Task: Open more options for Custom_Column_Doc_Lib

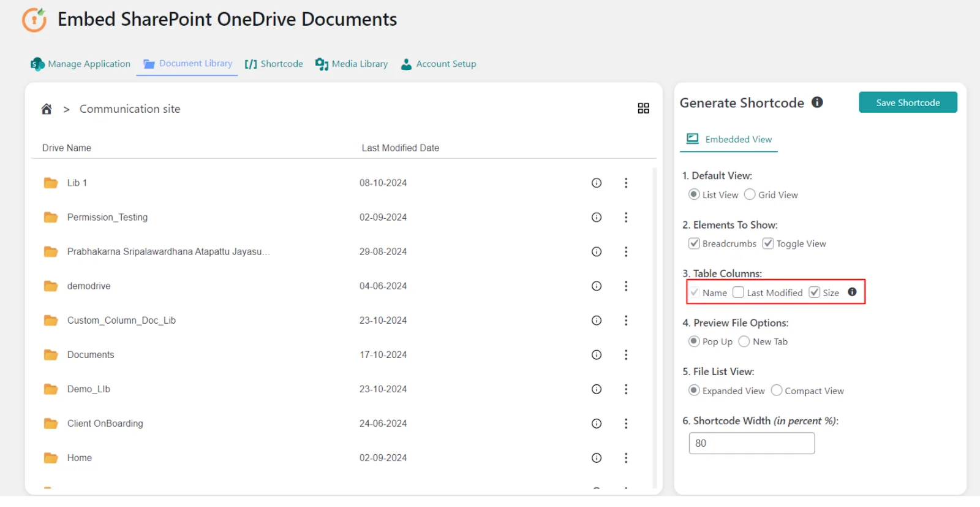Action: click(x=626, y=320)
